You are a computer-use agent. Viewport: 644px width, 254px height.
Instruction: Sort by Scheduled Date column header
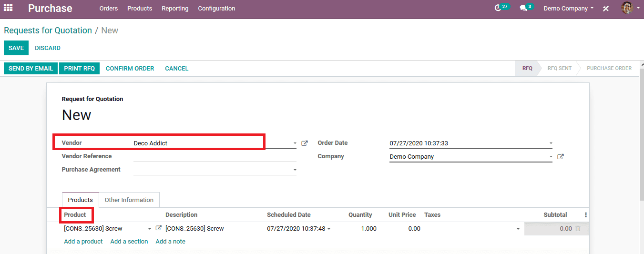(x=289, y=215)
